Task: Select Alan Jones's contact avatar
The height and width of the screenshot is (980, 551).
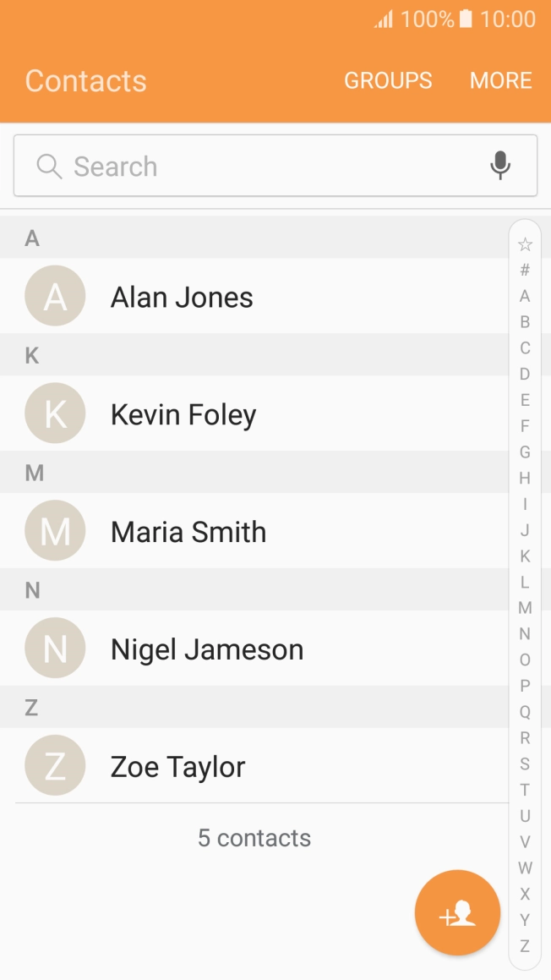Action: 55,296
